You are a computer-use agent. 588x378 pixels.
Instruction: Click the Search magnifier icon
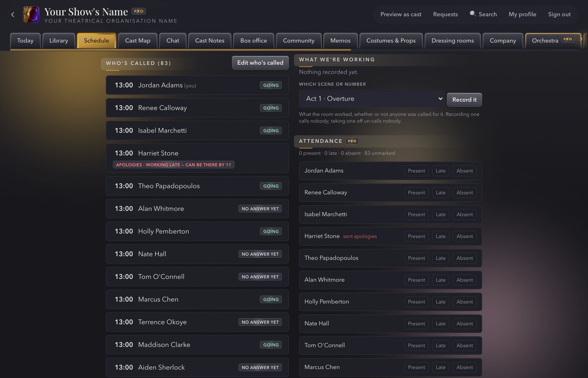point(473,14)
